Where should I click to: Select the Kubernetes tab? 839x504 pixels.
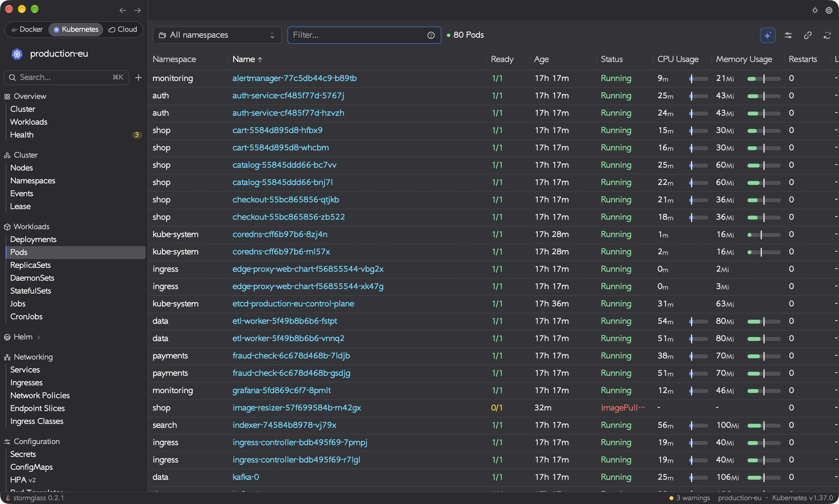coord(76,30)
